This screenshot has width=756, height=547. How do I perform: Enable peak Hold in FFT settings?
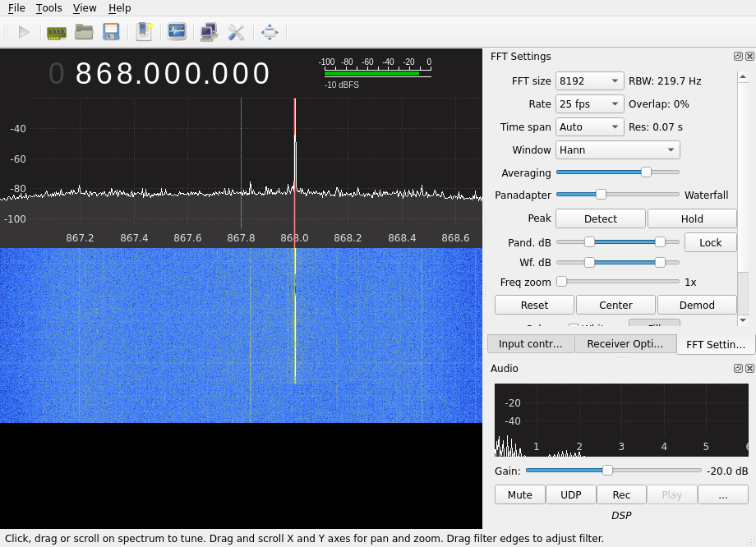pyautogui.click(x=692, y=218)
